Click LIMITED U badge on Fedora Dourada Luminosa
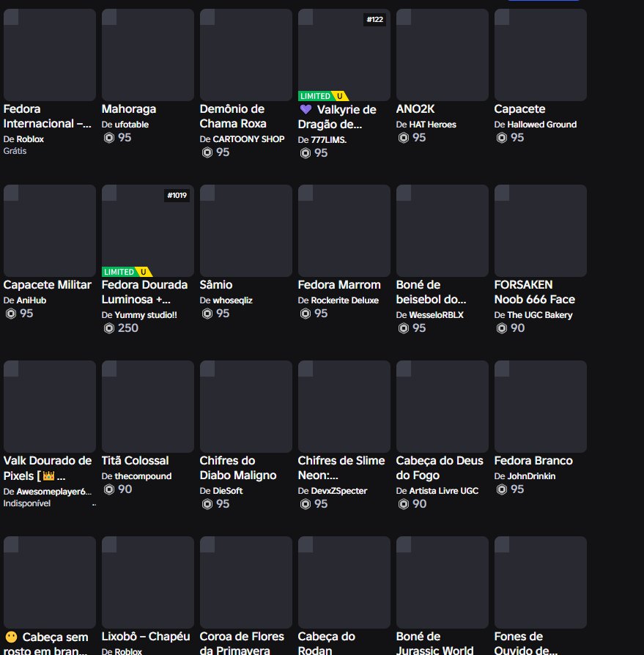 pyautogui.click(x=127, y=272)
